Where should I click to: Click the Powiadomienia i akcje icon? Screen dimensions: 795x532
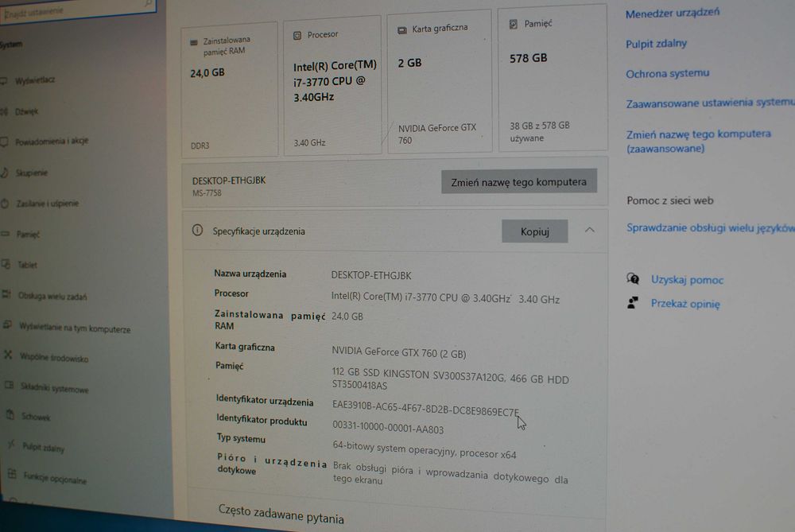coord(5,142)
